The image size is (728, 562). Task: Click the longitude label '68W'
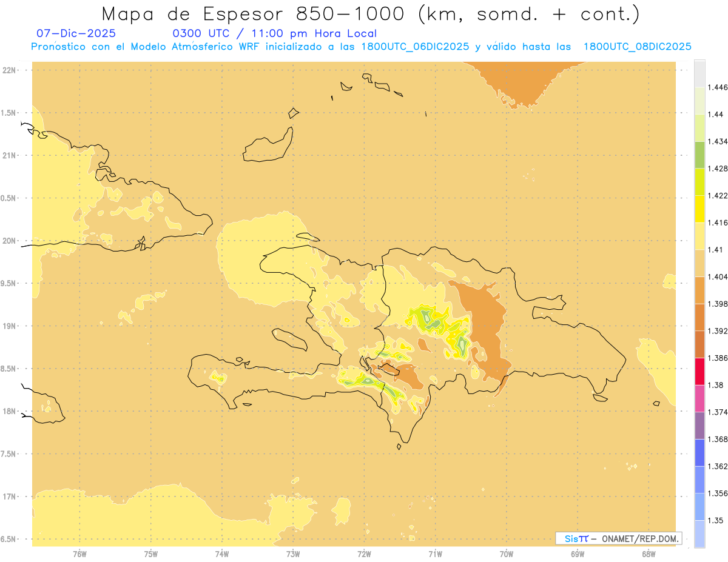tap(649, 554)
